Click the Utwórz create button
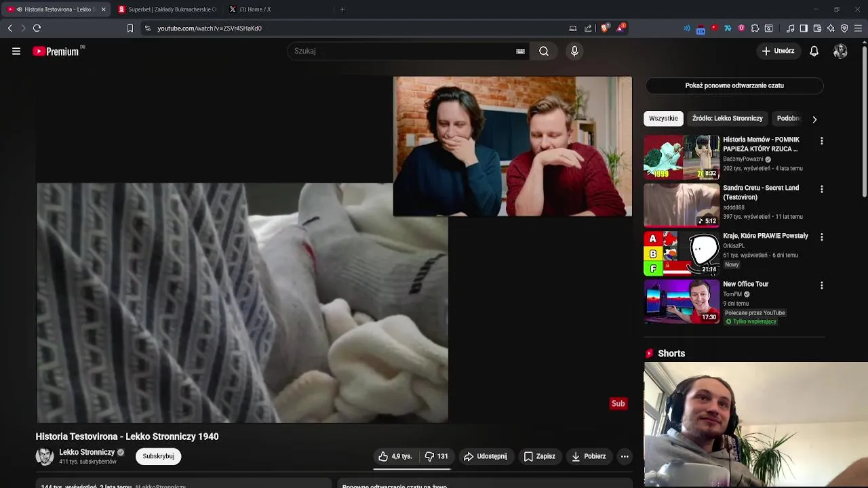The width and height of the screenshot is (868, 488). [x=778, y=51]
